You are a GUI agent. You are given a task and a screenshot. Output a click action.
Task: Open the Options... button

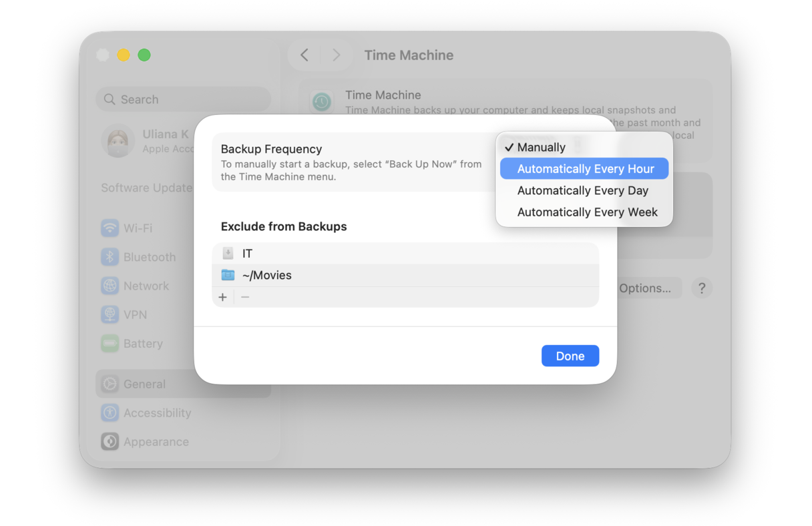[x=645, y=288]
